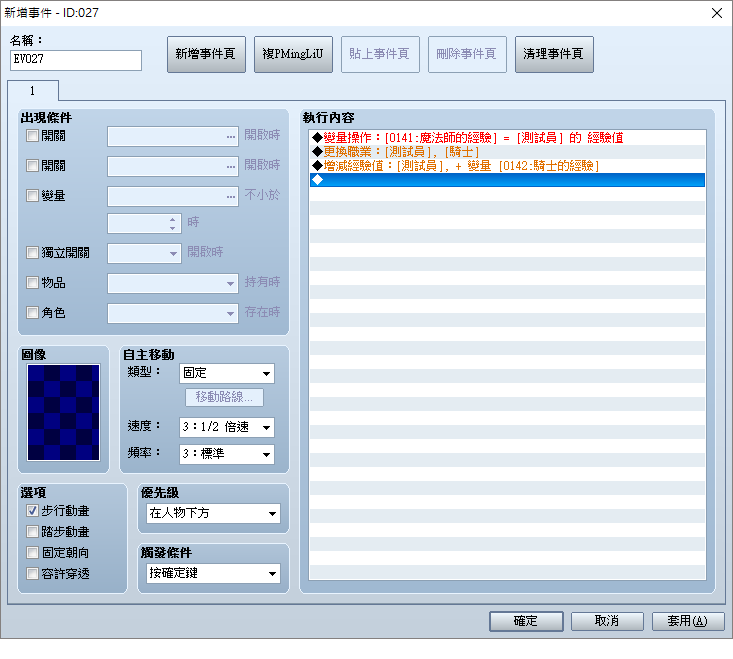
Task: Click the 變量 selector field
Action: (173, 196)
